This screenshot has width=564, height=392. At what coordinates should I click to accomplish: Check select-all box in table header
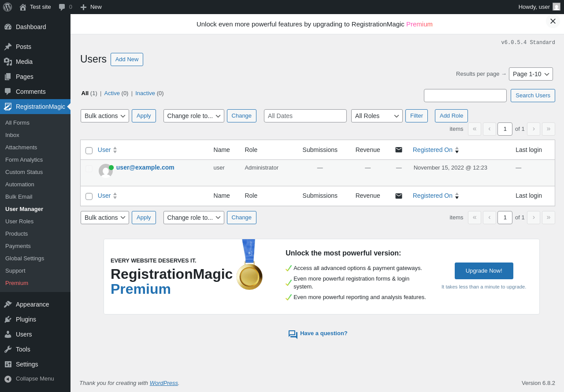pyautogui.click(x=89, y=151)
